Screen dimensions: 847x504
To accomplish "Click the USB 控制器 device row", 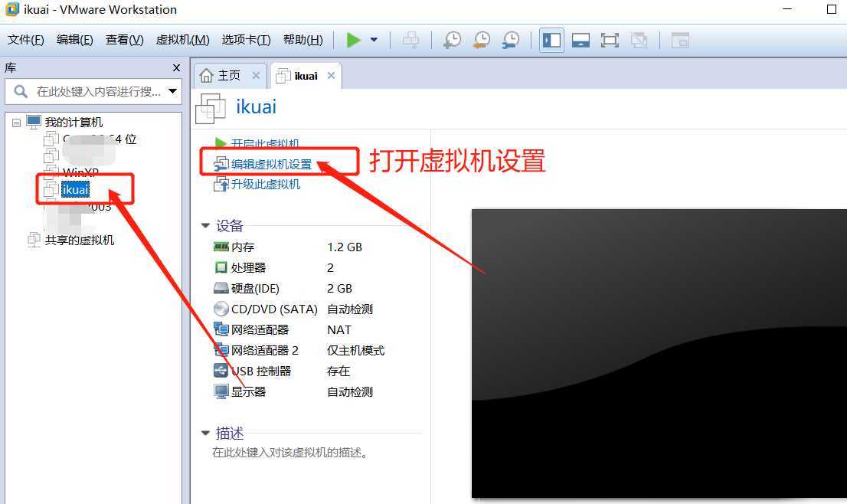I will tap(282, 371).
